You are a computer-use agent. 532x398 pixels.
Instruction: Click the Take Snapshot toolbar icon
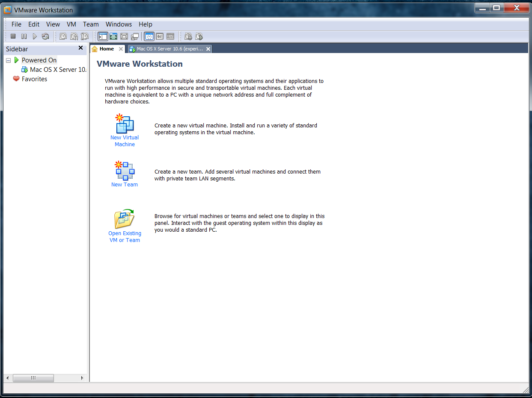tap(63, 36)
